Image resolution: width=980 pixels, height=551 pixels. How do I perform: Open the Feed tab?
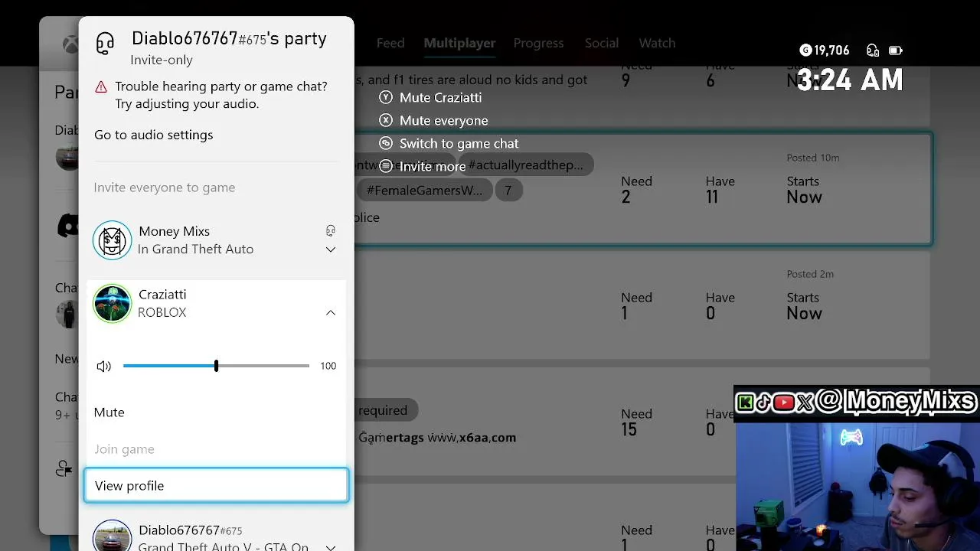coord(390,44)
